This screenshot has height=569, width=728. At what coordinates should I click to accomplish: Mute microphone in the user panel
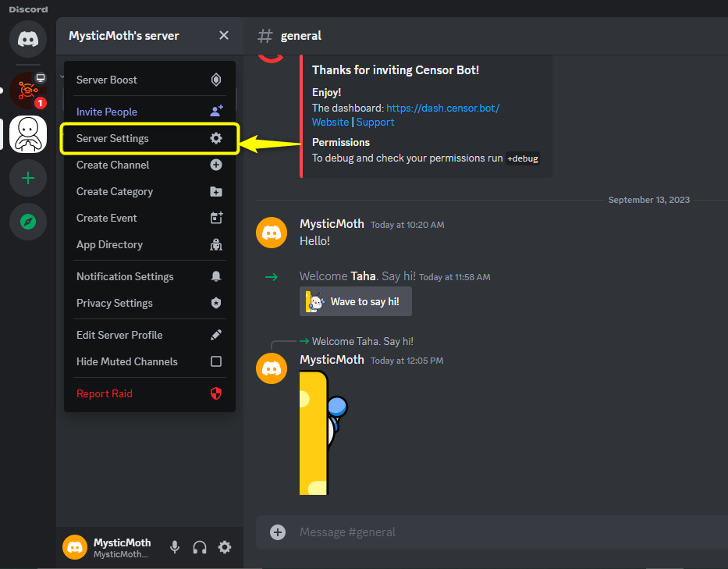pos(175,547)
